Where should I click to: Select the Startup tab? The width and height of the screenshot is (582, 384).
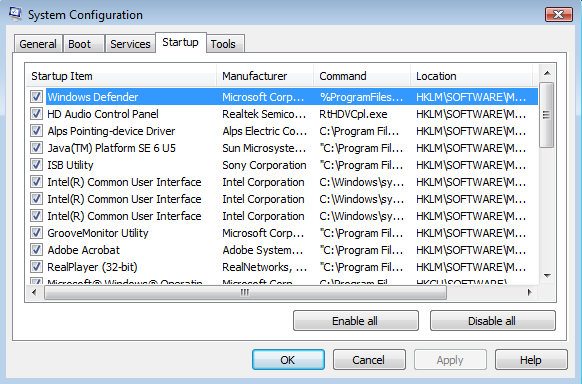180,42
